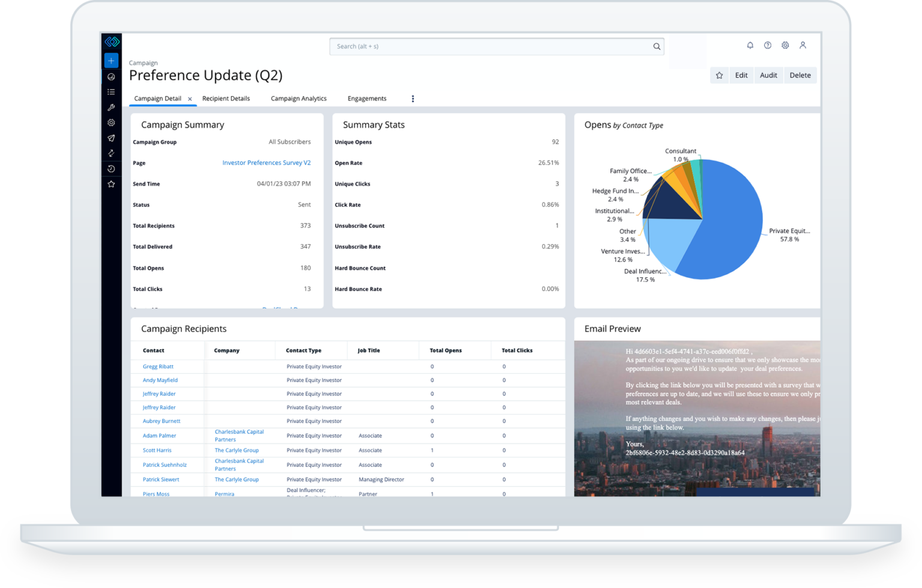Screen dimensions: 922x588
Task: Toggle the campaign favorite star next to Edit
Action: coord(719,74)
